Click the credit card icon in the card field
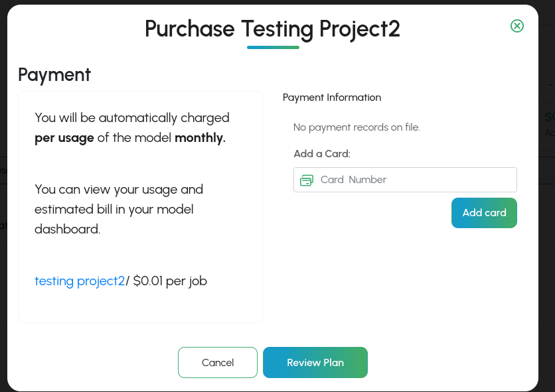Screen dimensions: 555x392 (306, 180)
